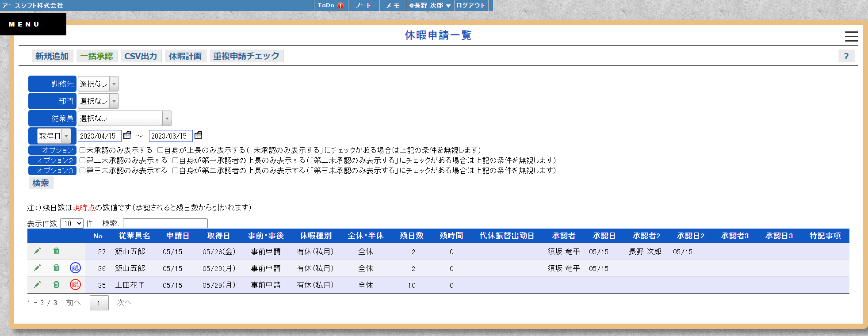
Task: Click the red approval icon for row 35
Action: (75, 285)
